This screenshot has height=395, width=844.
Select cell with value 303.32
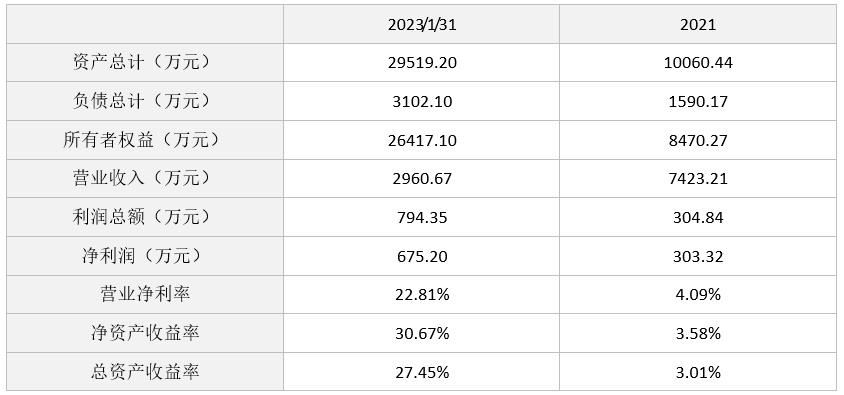(x=698, y=256)
